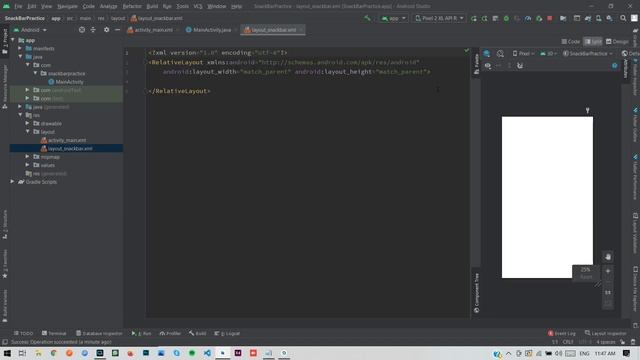Open the API level 30 preview dropdown
The width and height of the screenshot is (640, 360).
pyautogui.click(x=549, y=53)
